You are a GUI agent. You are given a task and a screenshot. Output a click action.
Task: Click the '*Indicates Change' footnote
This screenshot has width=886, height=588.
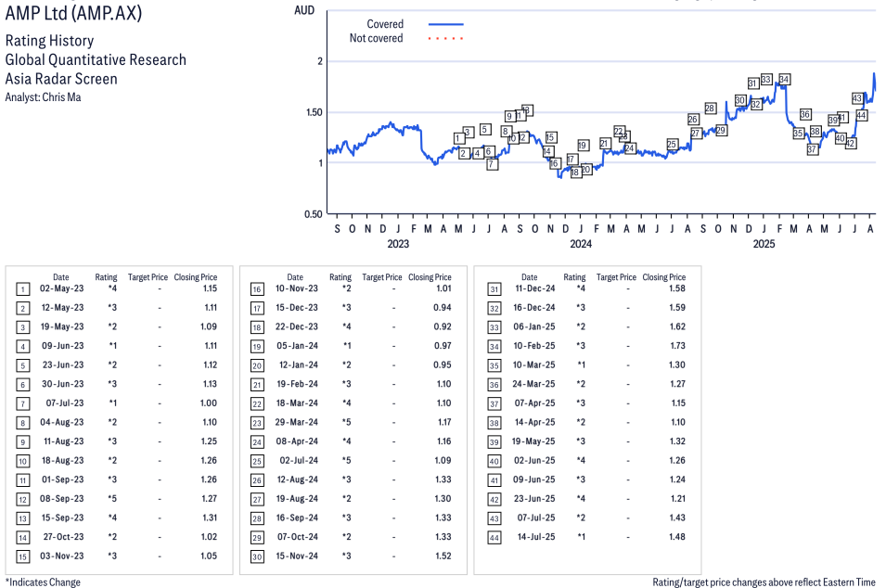tap(43, 582)
